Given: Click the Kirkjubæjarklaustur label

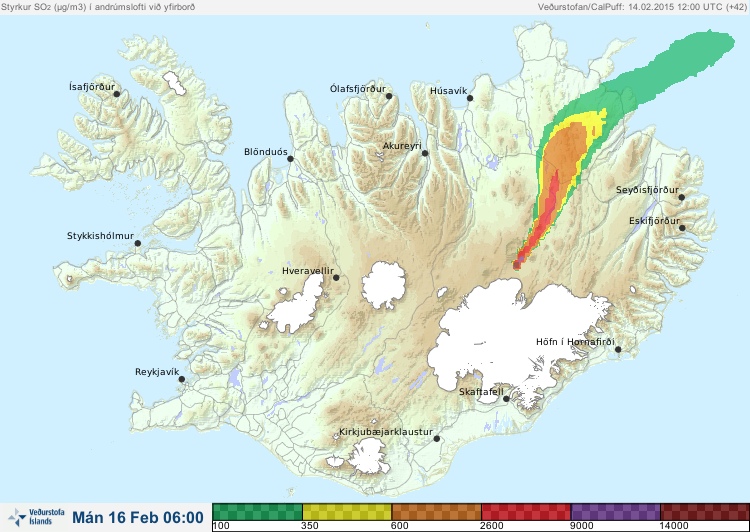Looking at the screenshot, I should (386, 432).
